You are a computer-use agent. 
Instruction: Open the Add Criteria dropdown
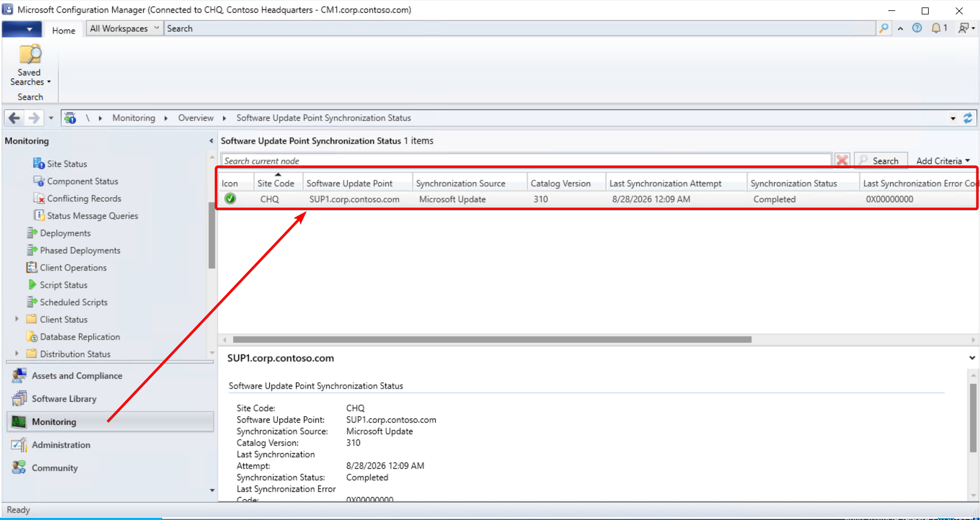tap(943, 161)
